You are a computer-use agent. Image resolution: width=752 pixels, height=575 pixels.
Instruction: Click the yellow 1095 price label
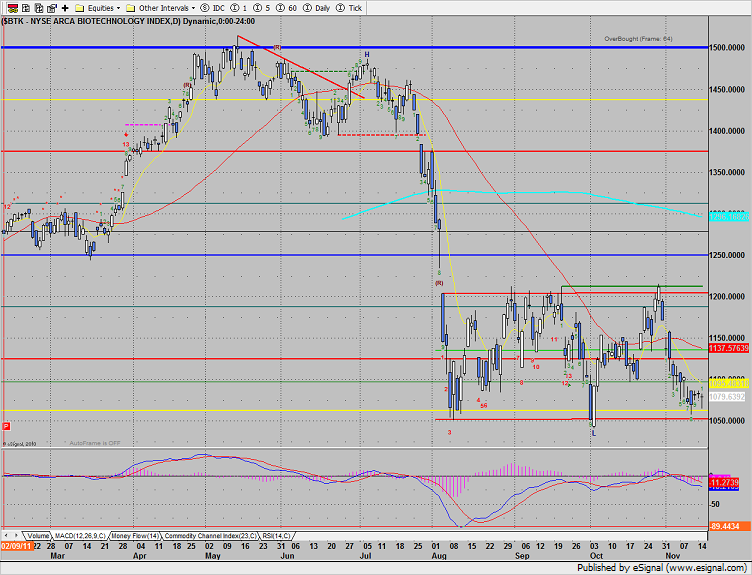[x=728, y=384]
